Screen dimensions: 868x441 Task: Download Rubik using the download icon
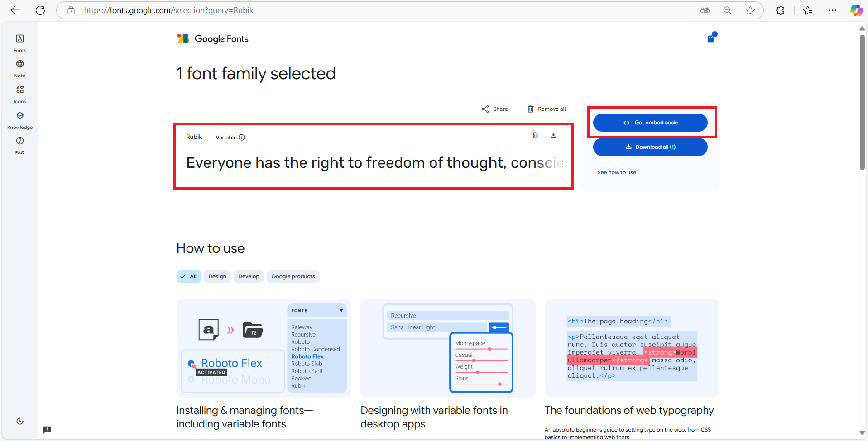(553, 135)
